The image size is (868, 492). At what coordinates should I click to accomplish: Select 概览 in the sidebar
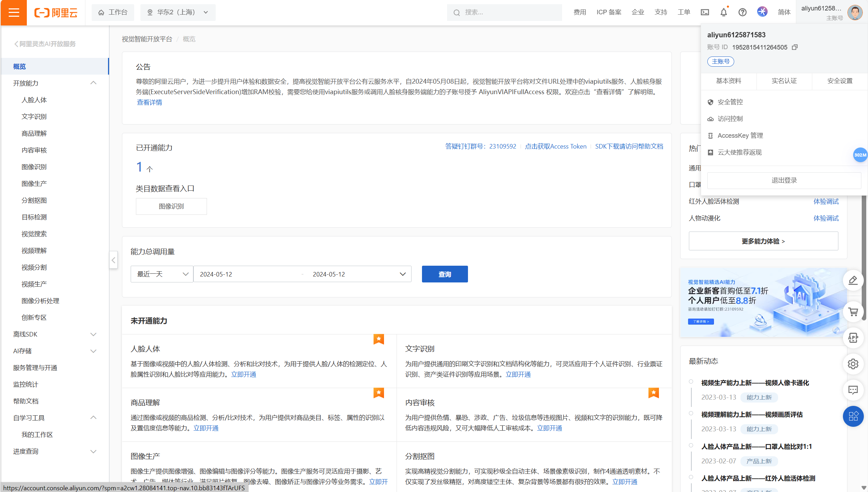pyautogui.click(x=55, y=66)
